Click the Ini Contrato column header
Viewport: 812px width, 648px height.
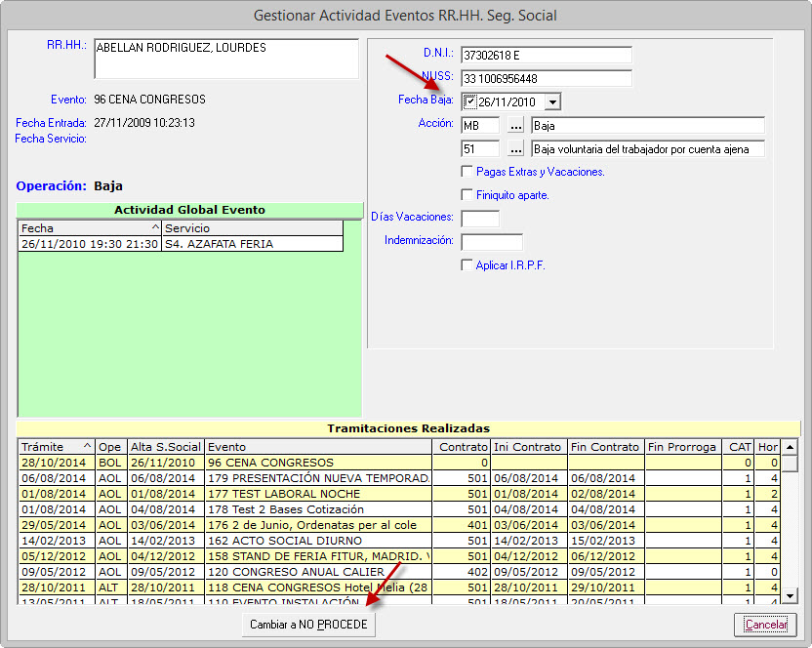tap(528, 447)
